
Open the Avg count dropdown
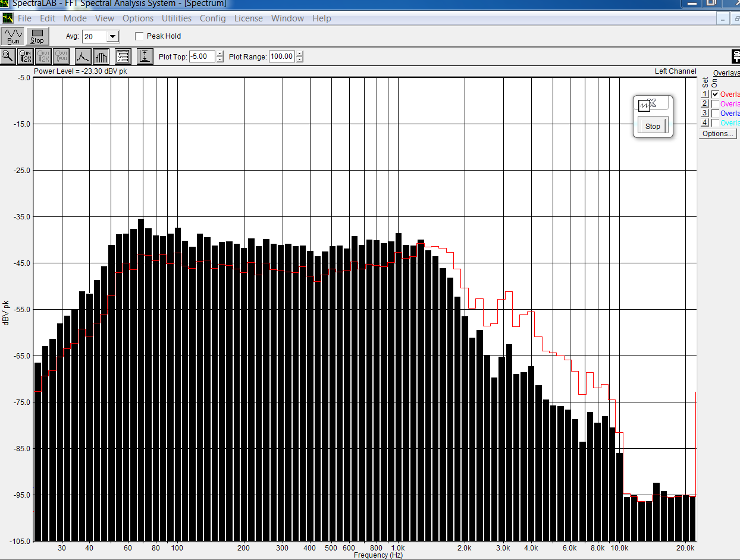112,37
